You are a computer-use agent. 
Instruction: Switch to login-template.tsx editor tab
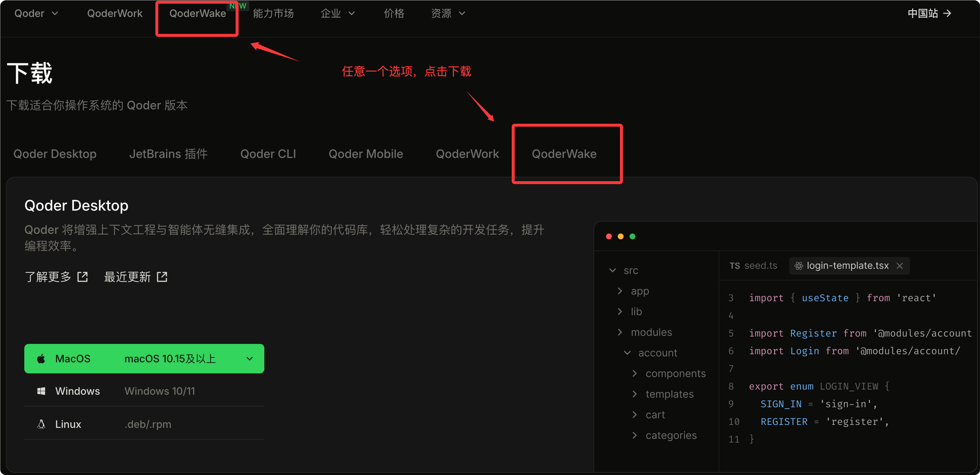(849, 265)
